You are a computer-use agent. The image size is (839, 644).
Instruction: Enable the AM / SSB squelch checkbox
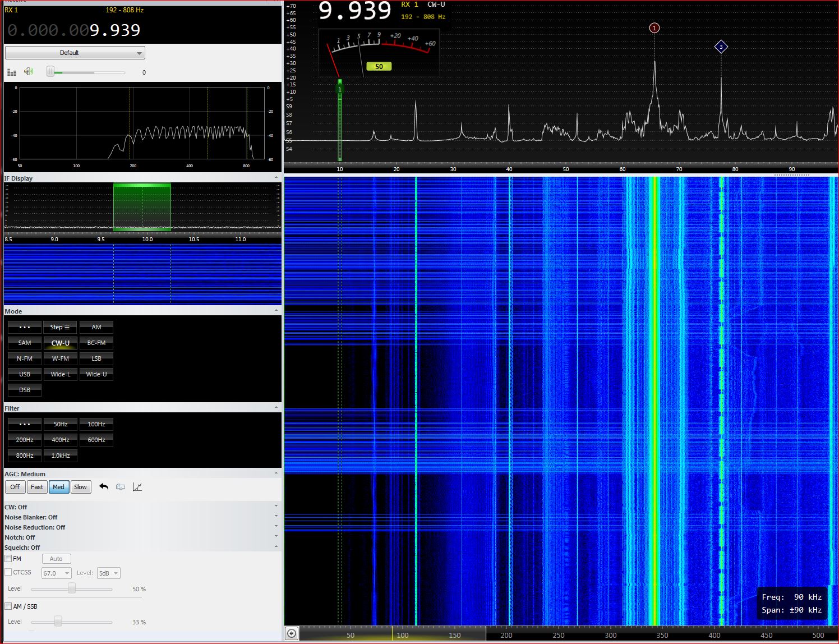[8, 606]
